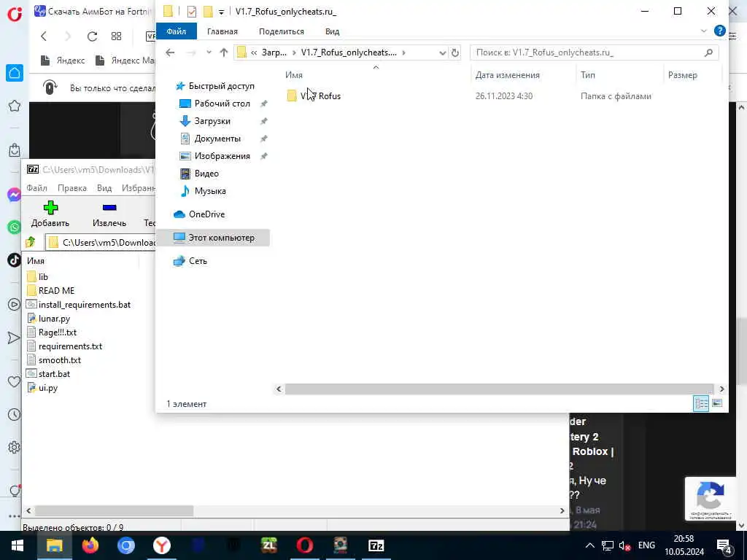Go up a folder in 7-Zip
This screenshot has width=747, height=560.
(31, 242)
